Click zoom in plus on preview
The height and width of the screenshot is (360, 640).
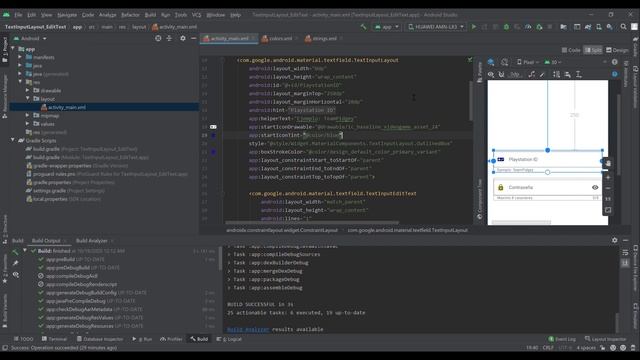608,178
